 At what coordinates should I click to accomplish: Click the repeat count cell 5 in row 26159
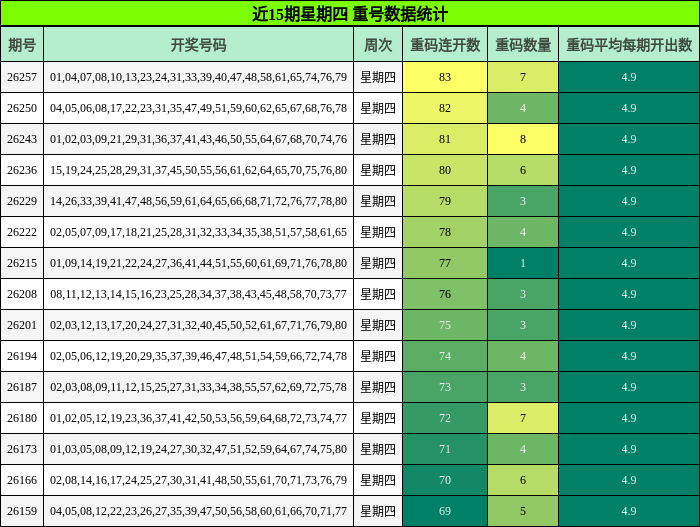pyautogui.click(x=523, y=511)
